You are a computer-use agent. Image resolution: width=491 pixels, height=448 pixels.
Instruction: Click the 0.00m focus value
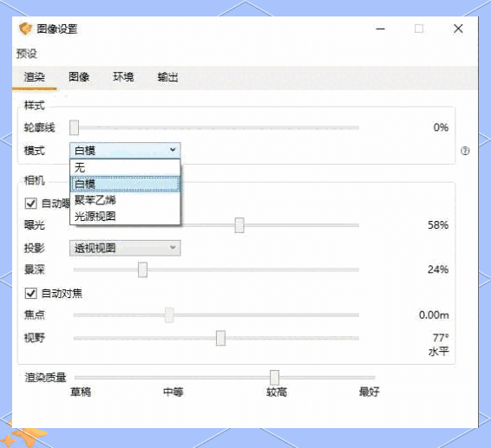coord(434,315)
